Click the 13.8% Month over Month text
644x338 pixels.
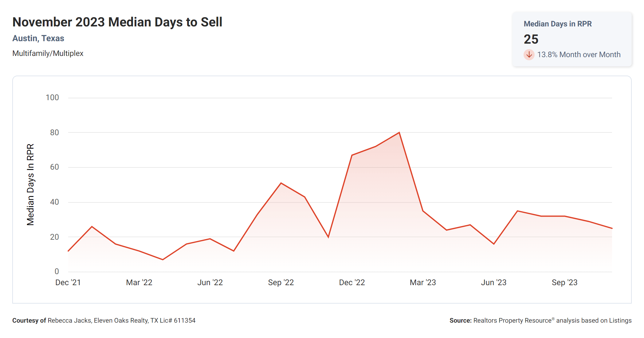point(579,55)
